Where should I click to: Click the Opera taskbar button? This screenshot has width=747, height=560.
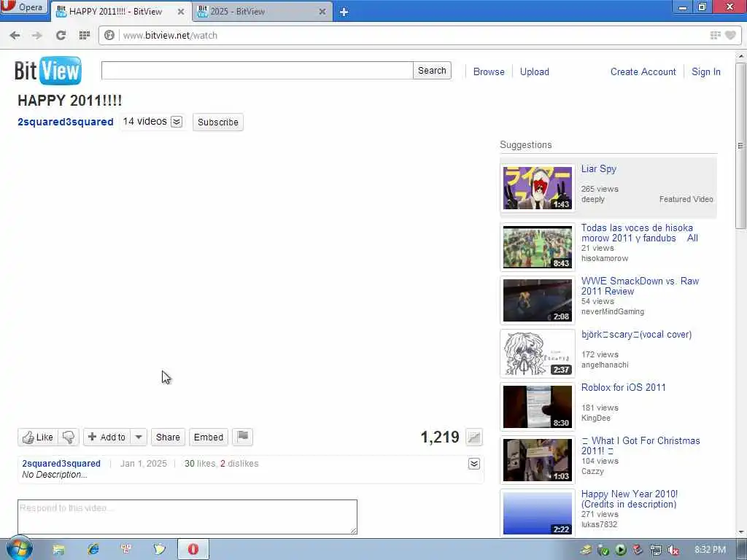pyautogui.click(x=193, y=550)
